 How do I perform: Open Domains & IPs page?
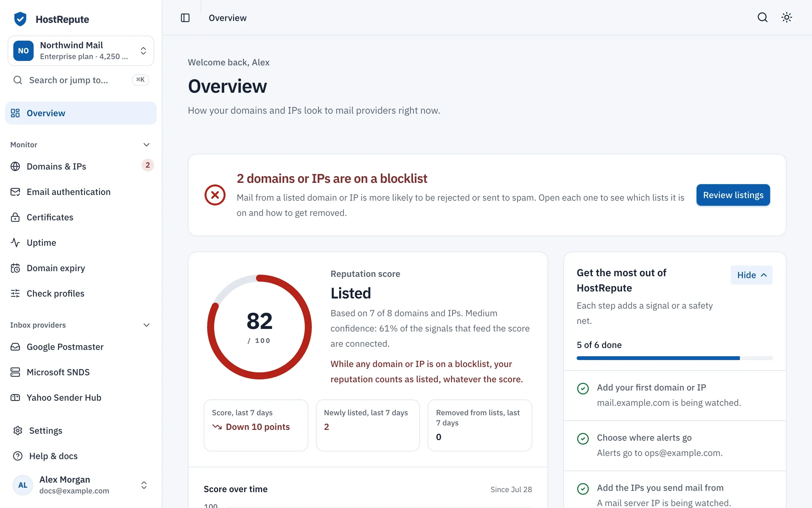(x=81, y=166)
